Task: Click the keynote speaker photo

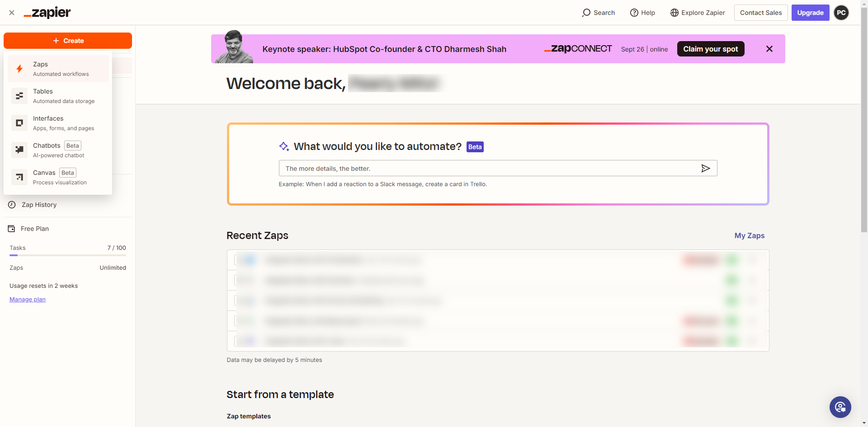Action: pos(234,47)
